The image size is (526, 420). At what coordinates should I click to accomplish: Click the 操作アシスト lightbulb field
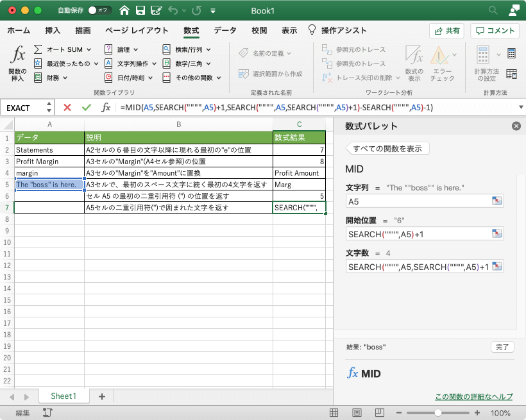pos(337,31)
